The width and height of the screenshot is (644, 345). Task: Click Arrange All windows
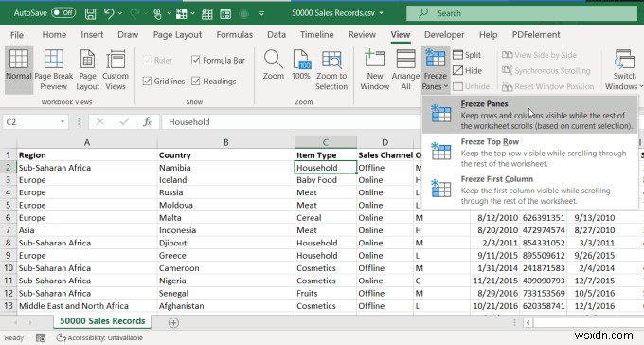[x=405, y=70]
